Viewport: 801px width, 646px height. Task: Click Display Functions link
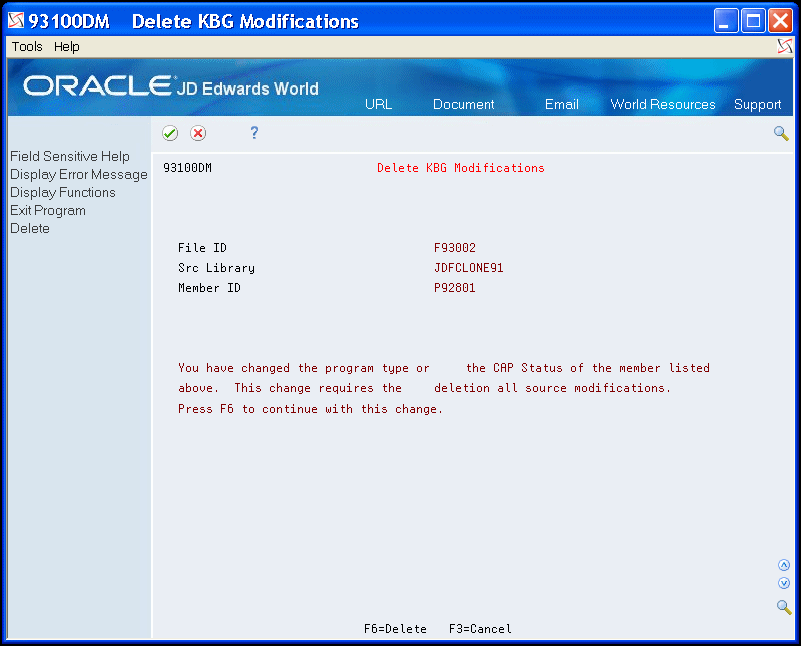tap(63, 193)
